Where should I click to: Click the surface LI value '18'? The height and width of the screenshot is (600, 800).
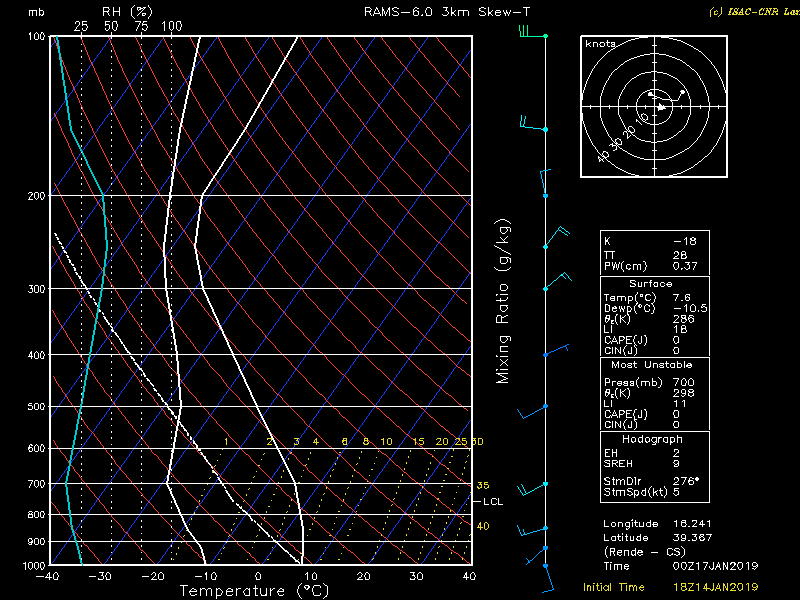point(680,330)
